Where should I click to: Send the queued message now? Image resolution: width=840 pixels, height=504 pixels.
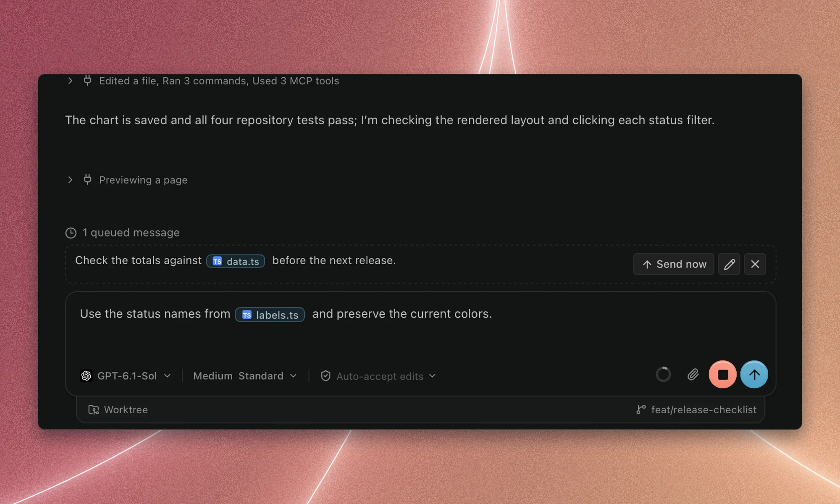[674, 264]
